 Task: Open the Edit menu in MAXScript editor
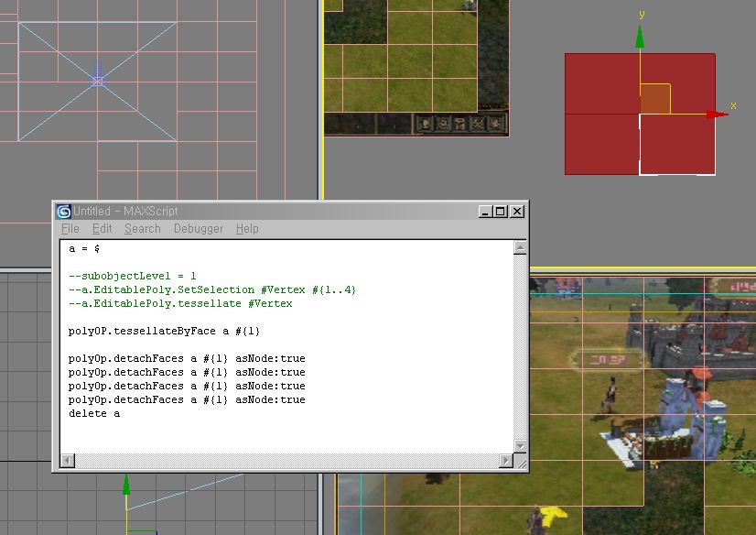[x=102, y=229]
